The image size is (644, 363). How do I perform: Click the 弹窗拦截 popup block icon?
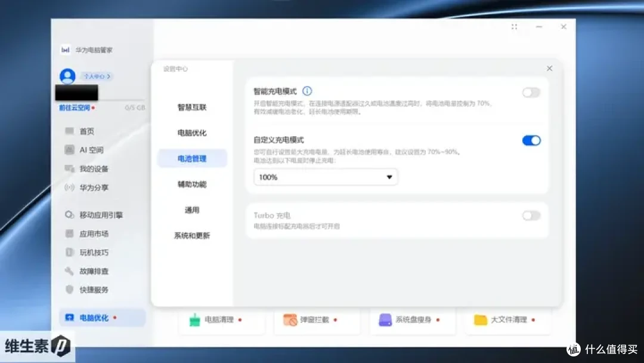(290, 319)
